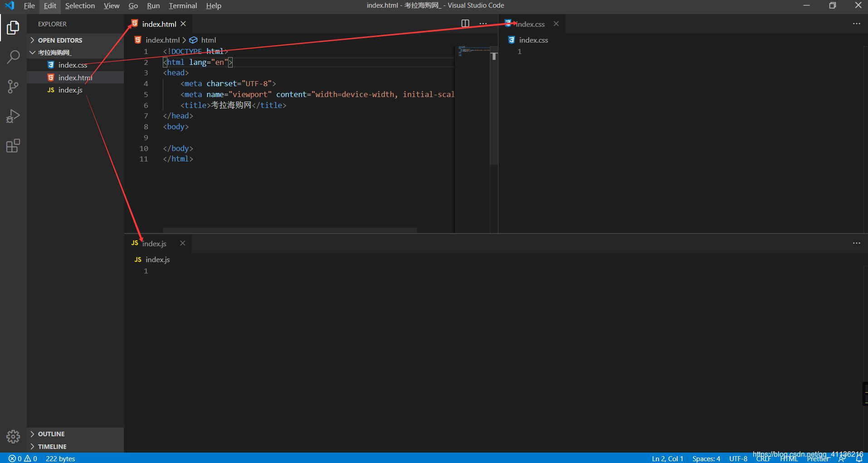The image size is (868, 463).
Task: Open the View menu
Action: [112, 5]
